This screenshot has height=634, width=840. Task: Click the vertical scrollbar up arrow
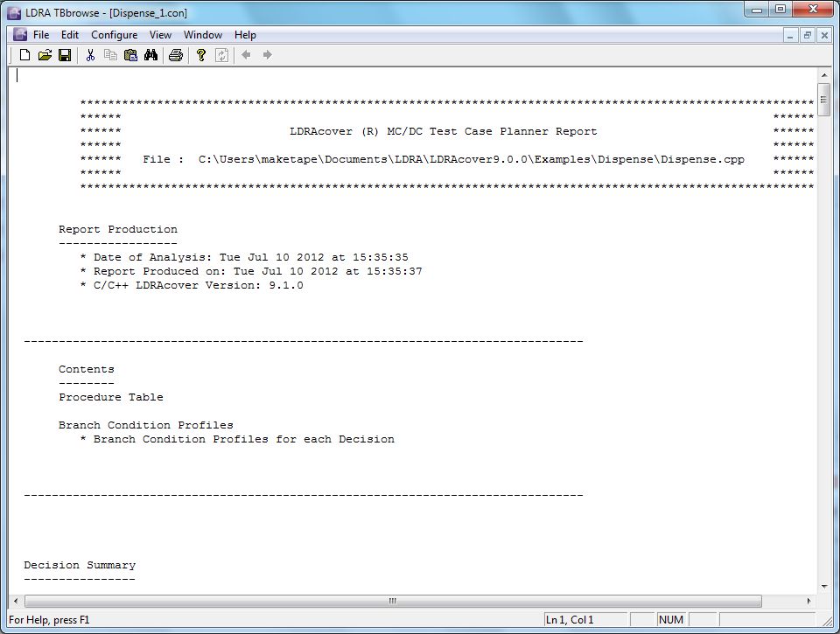click(823, 75)
